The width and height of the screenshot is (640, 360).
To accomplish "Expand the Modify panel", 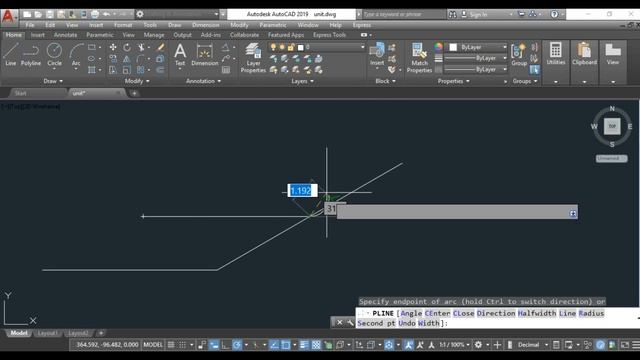I will (137, 81).
